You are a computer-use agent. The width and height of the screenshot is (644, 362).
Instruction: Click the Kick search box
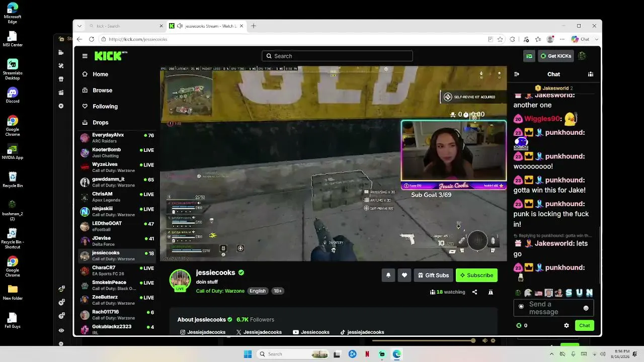tap(337, 56)
